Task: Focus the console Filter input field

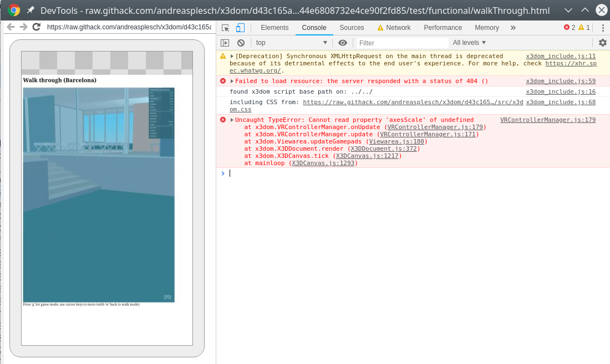Action: click(x=402, y=43)
